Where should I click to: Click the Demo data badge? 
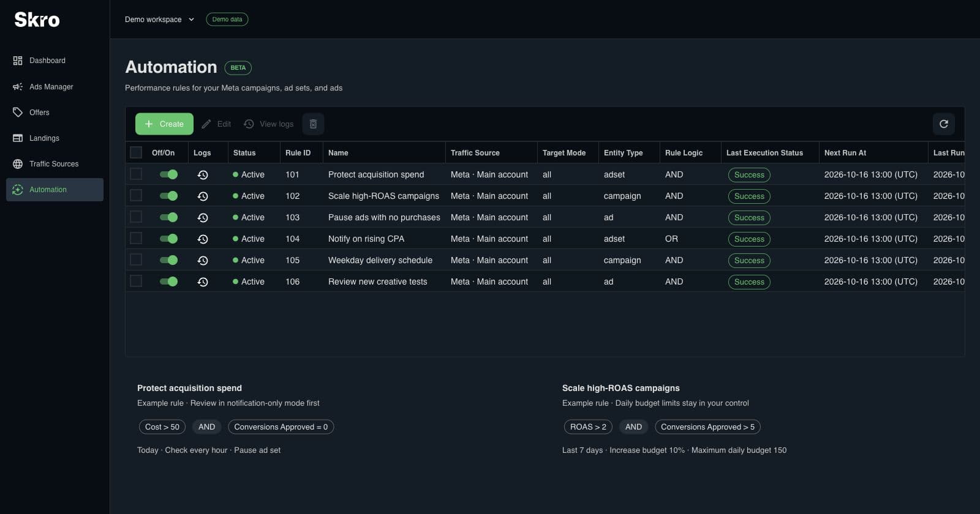pyautogui.click(x=227, y=20)
